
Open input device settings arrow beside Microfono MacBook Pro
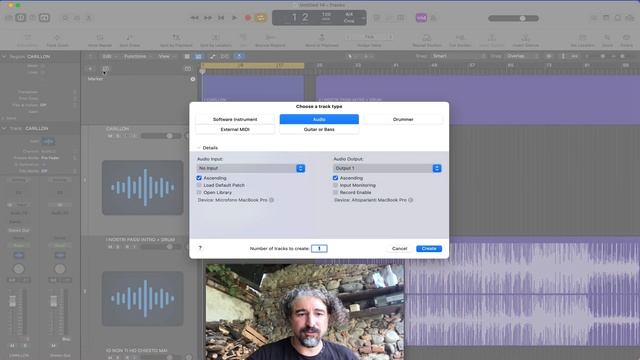click(271, 200)
